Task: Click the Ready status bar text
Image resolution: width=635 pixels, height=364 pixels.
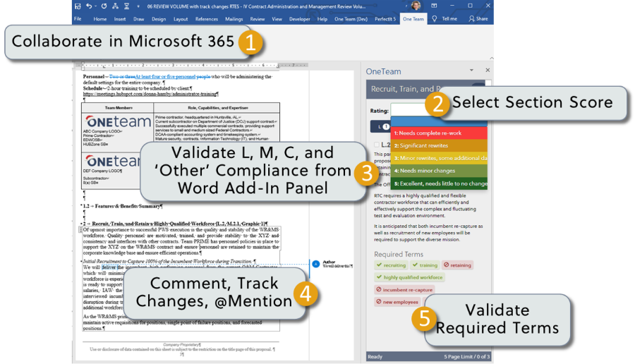Action: [x=375, y=357]
